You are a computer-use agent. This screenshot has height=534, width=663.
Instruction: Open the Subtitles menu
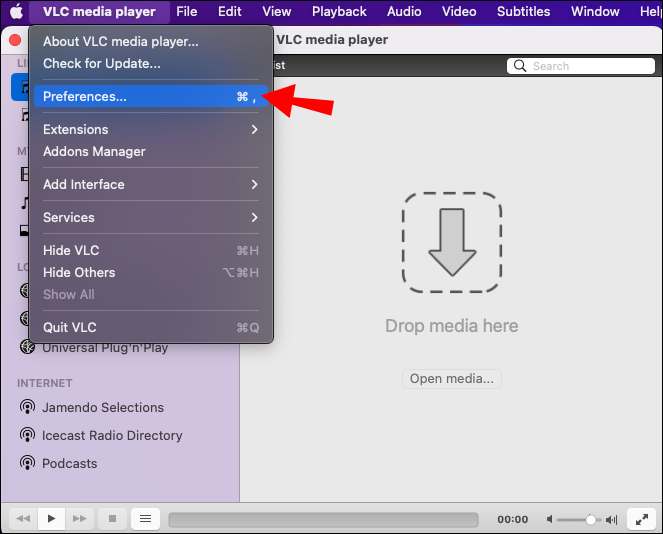click(523, 11)
